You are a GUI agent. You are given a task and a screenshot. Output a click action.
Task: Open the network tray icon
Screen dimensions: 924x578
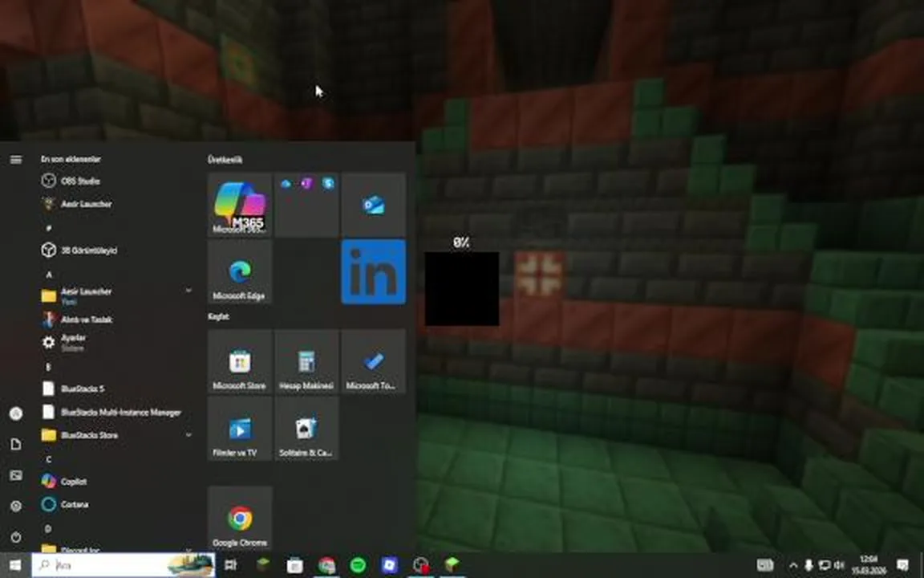825,566
